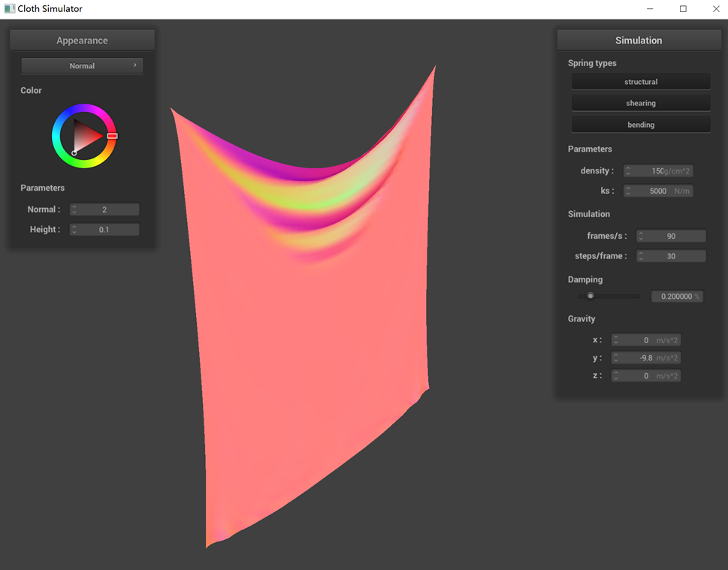This screenshot has width=728, height=570.
Task: Click the Normal parameter stepper arrows
Action: coord(74,210)
